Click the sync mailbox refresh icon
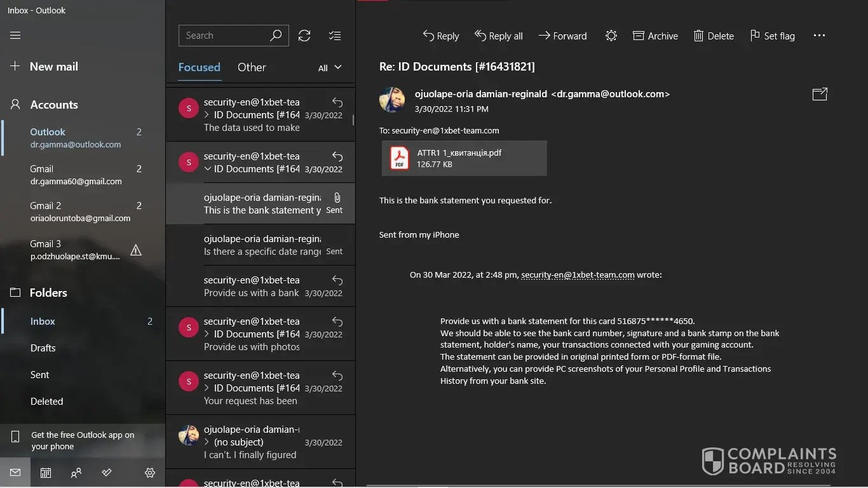 [304, 36]
